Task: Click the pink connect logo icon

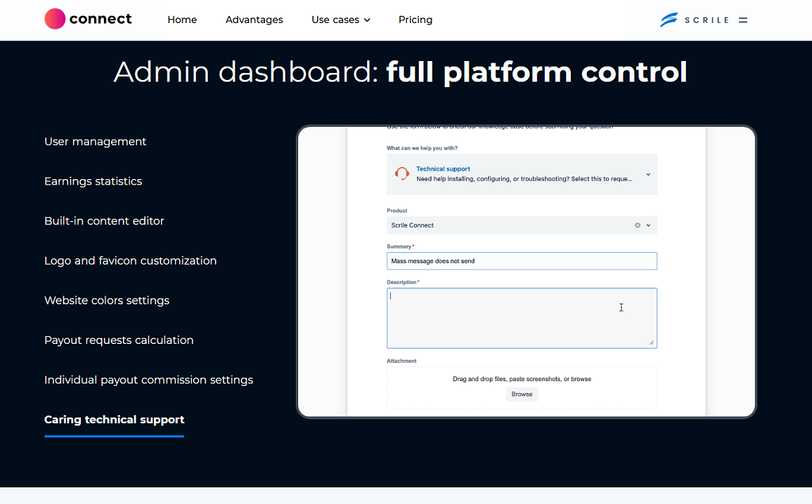Action: 54,18
